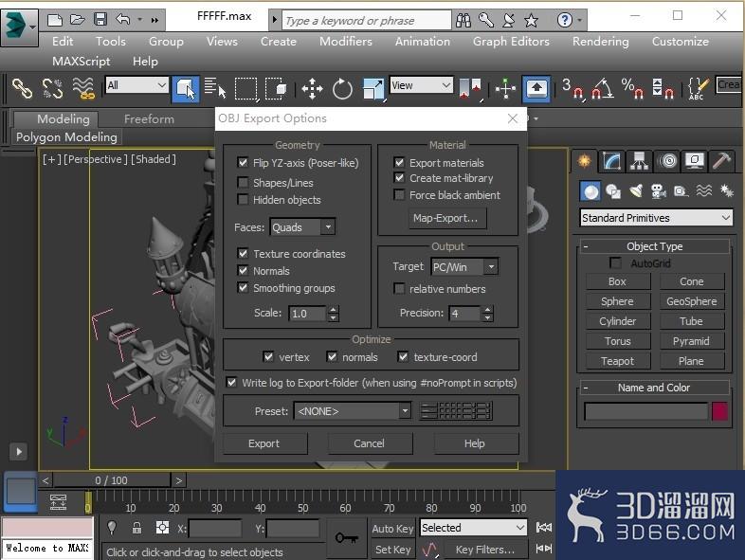Enable the relative numbers checkbox
This screenshot has width=745, height=560.
tap(399, 289)
